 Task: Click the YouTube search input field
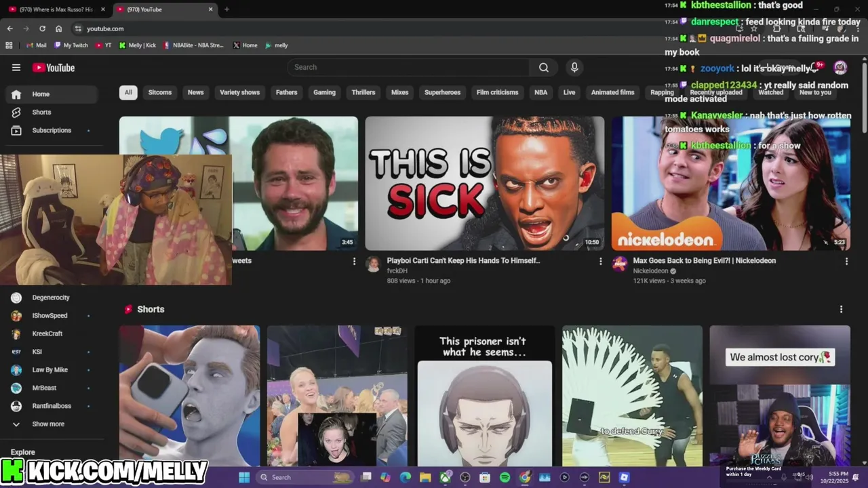coord(409,67)
